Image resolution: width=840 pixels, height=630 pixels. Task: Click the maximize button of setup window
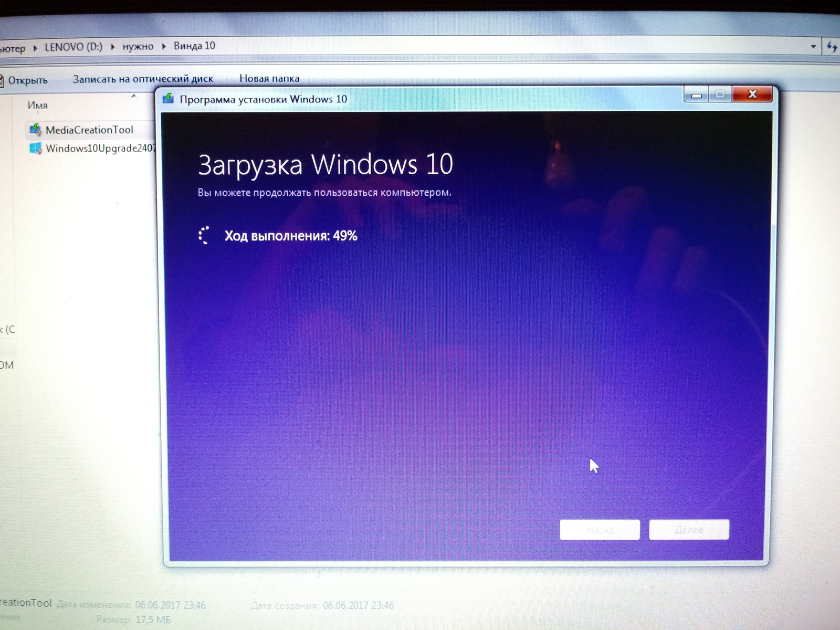[720, 94]
